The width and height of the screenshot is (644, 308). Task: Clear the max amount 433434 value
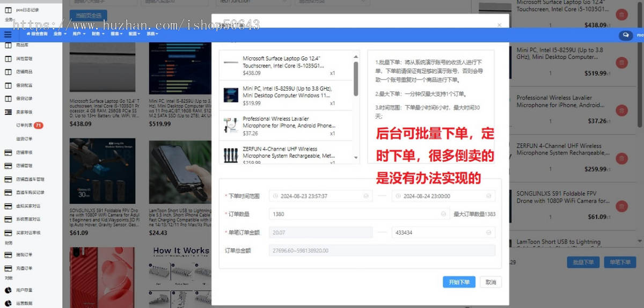(489, 232)
